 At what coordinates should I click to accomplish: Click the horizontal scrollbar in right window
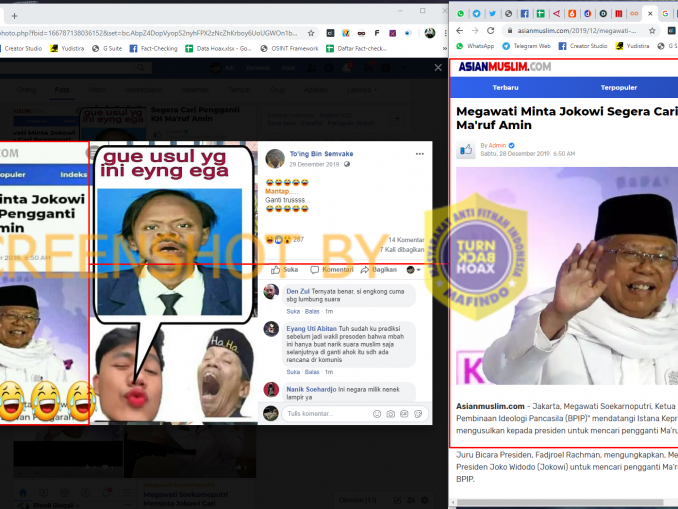[560, 502]
